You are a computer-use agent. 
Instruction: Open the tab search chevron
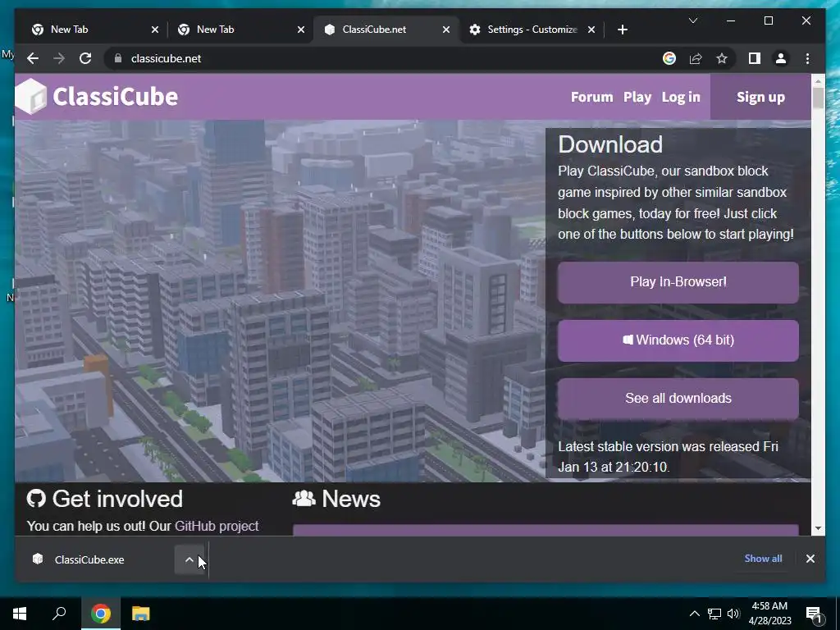tap(692, 21)
